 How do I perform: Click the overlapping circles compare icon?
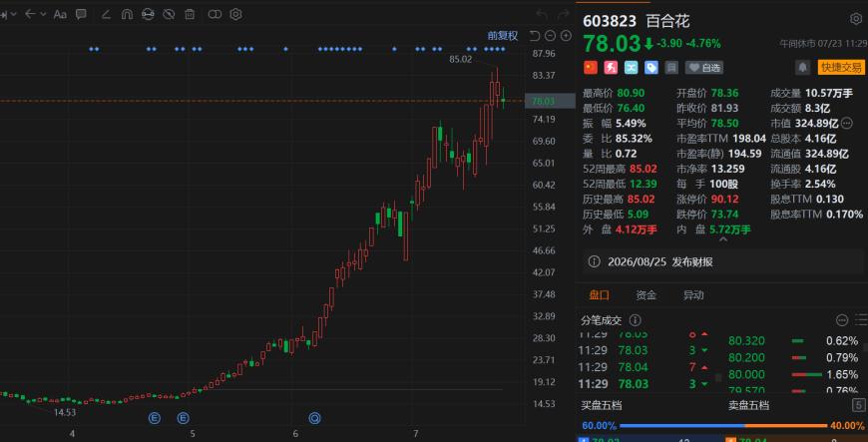[x=215, y=14]
